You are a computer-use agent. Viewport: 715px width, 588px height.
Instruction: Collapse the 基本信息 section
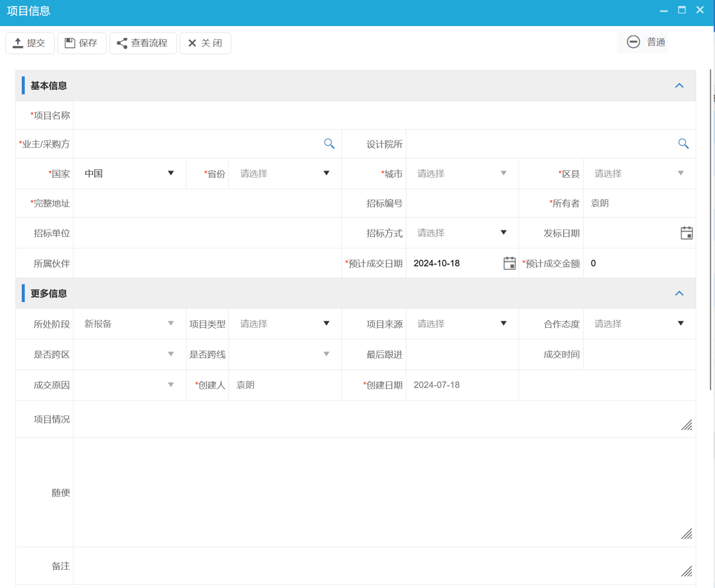pos(679,86)
